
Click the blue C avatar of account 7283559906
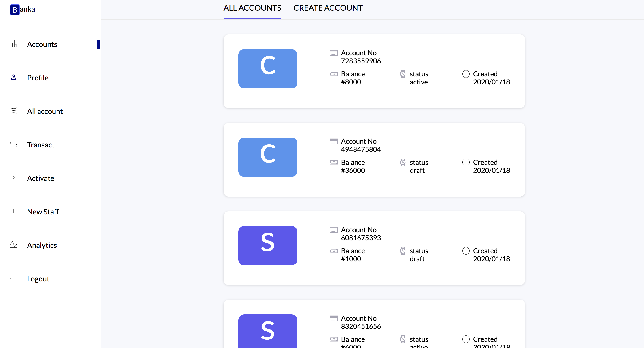pos(268,69)
